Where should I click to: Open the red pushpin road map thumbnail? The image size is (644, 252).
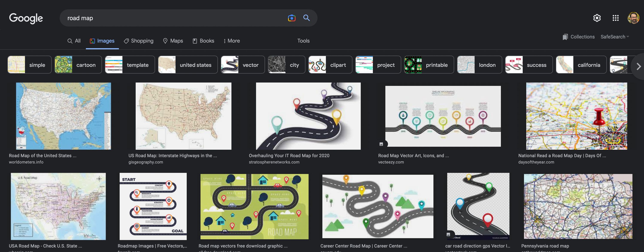click(x=576, y=116)
